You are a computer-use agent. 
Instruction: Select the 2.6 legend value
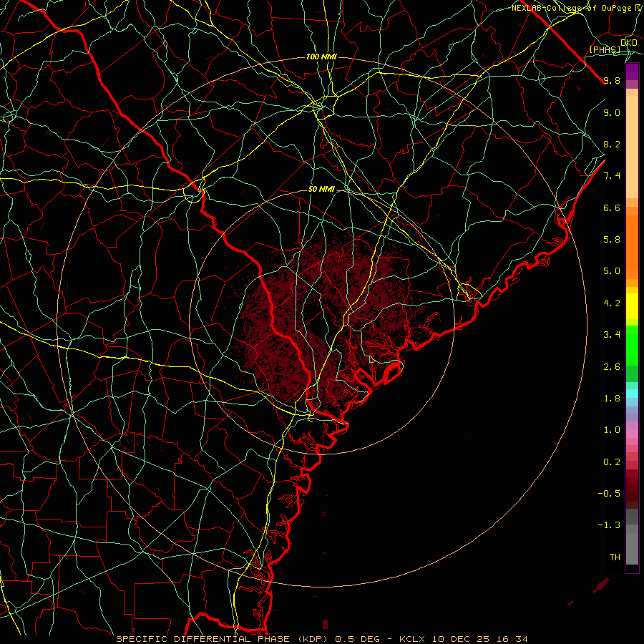(x=612, y=366)
